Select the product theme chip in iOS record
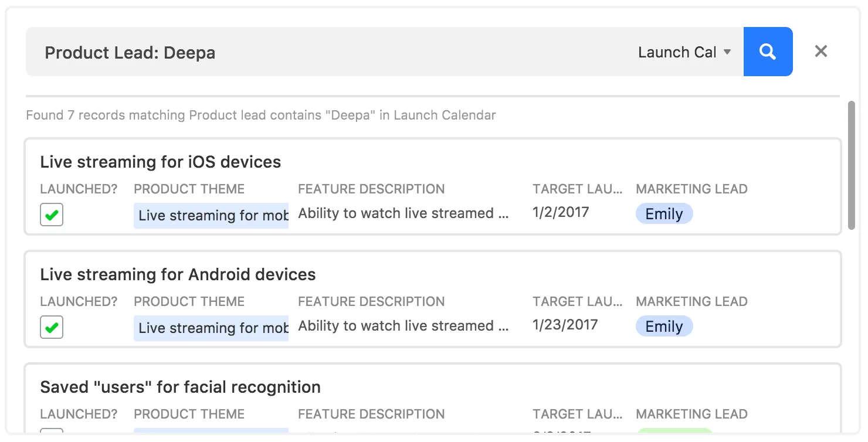 tap(211, 215)
